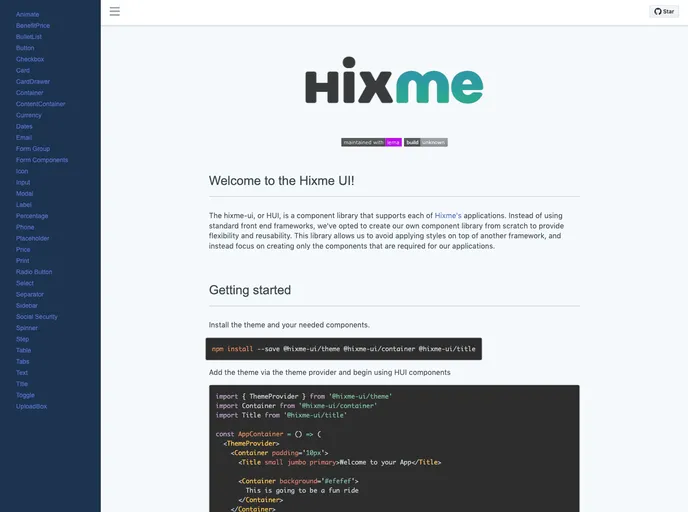Go to Spinner component
Image resolution: width=688 pixels, height=512 pixels.
click(27, 328)
